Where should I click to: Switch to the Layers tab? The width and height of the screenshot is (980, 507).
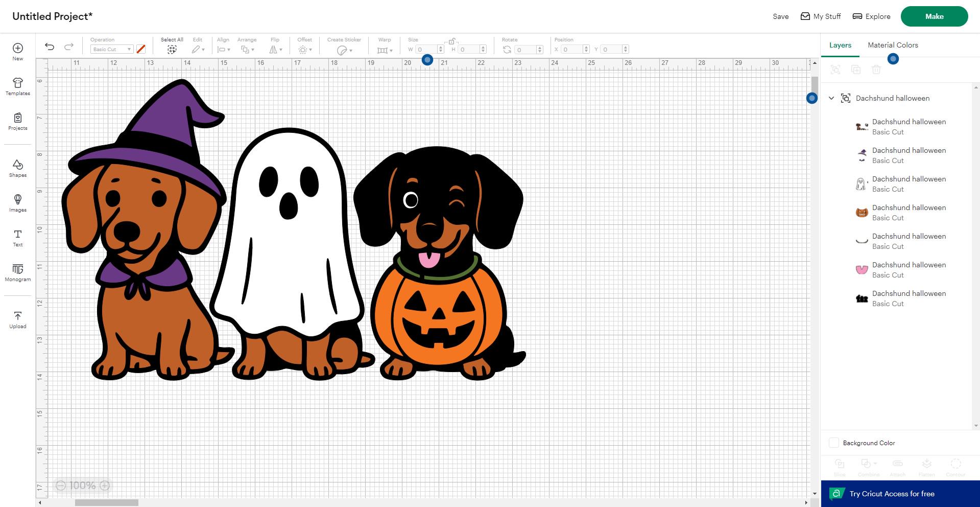coord(840,45)
